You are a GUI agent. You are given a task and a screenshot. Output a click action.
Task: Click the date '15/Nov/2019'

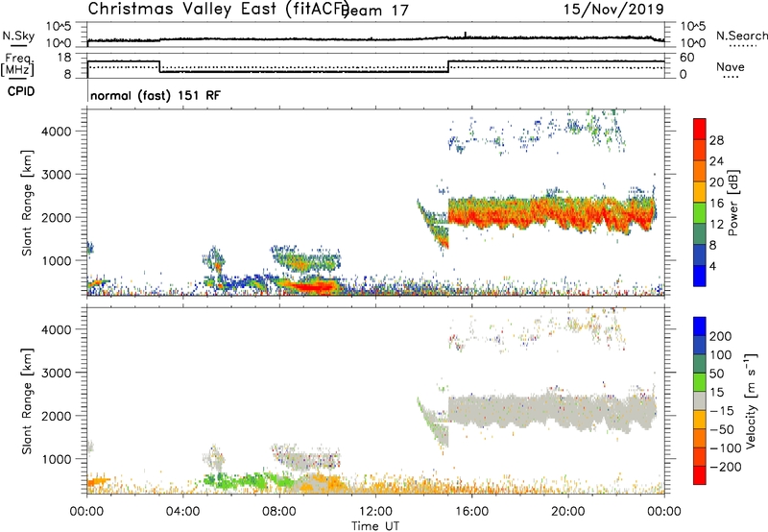(x=613, y=9)
